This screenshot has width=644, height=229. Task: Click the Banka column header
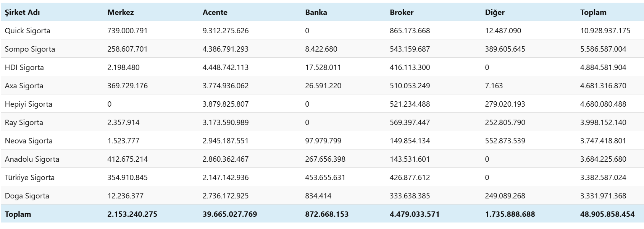click(316, 12)
